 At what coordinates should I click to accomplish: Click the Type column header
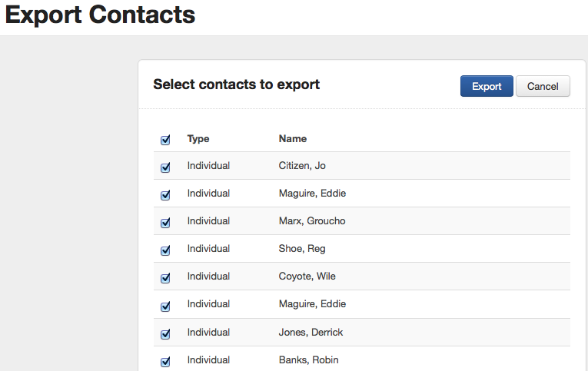198,139
